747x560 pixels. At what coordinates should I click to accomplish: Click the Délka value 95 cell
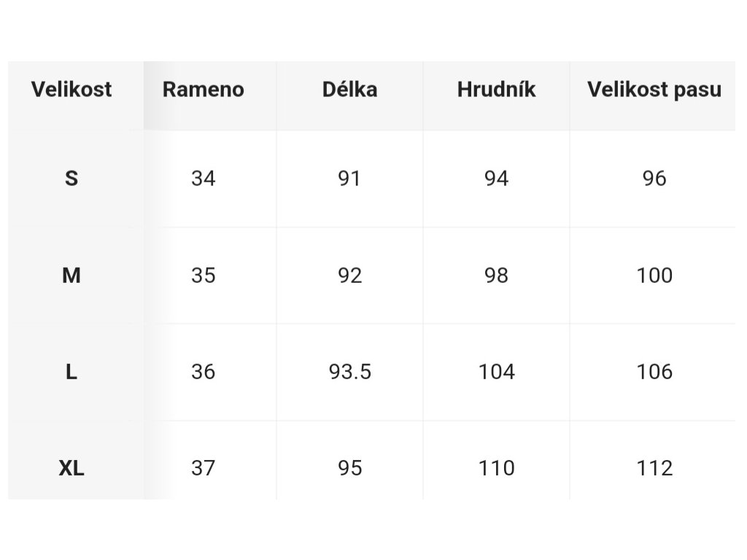[349, 468]
